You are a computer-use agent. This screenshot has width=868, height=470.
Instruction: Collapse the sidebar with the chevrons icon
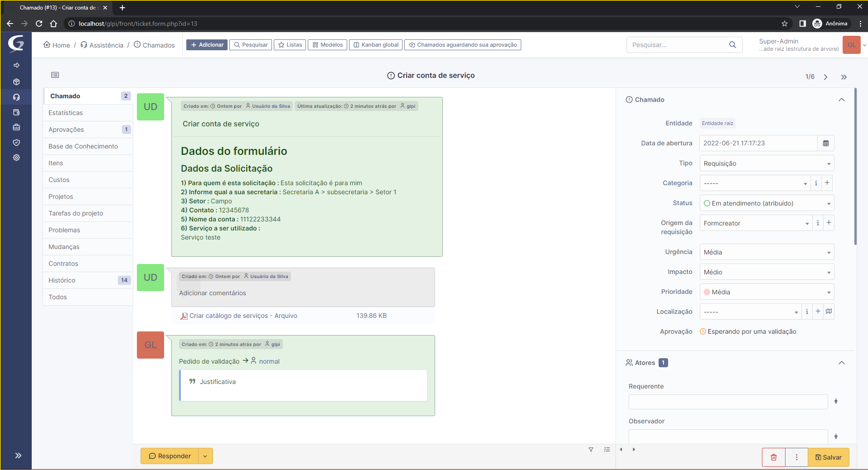pos(17,456)
